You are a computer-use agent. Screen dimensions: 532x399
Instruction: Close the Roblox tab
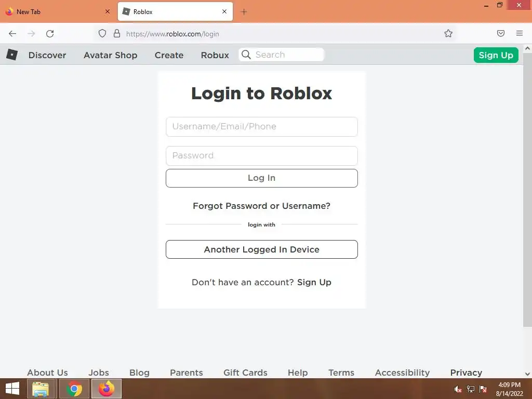(224, 11)
